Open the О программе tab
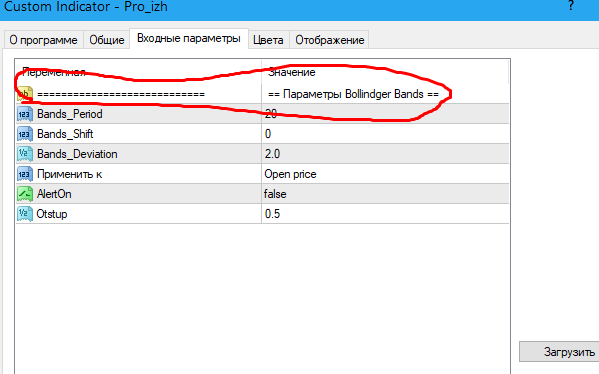 44,40
